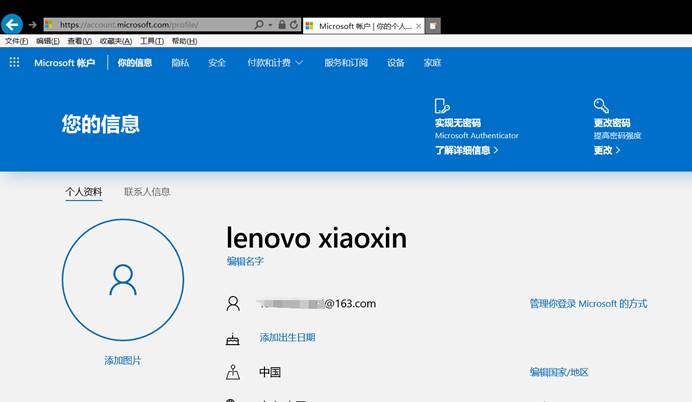
Task: Click the 添加图片 link
Action: 123,361
